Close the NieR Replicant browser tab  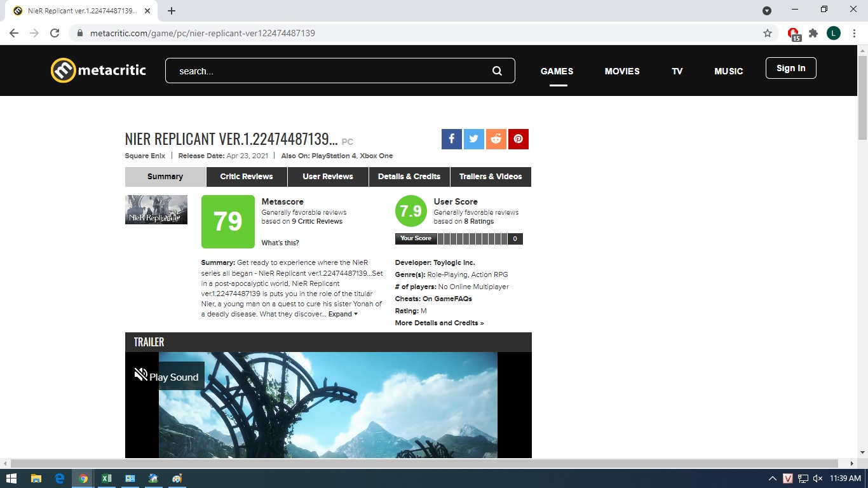(148, 11)
